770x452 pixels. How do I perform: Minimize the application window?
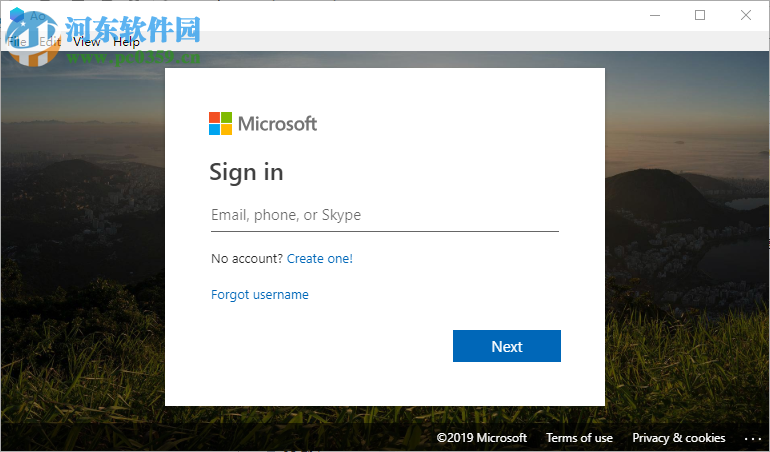[655, 15]
